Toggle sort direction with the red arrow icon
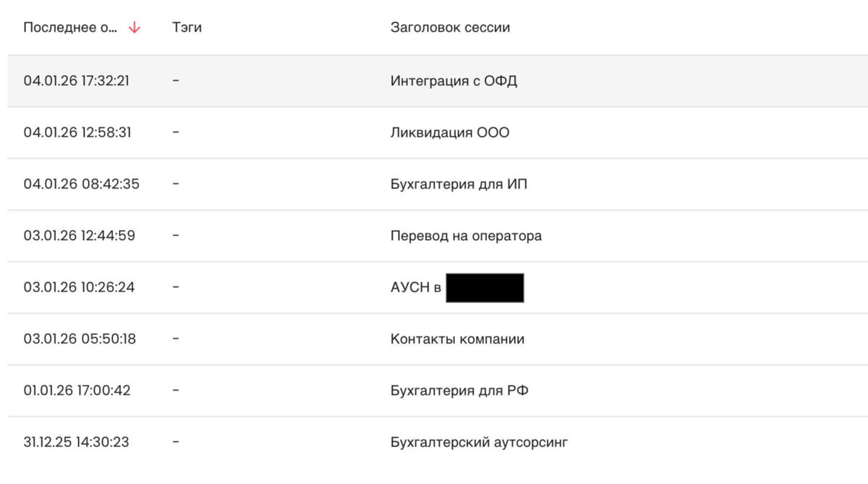 pos(134,28)
